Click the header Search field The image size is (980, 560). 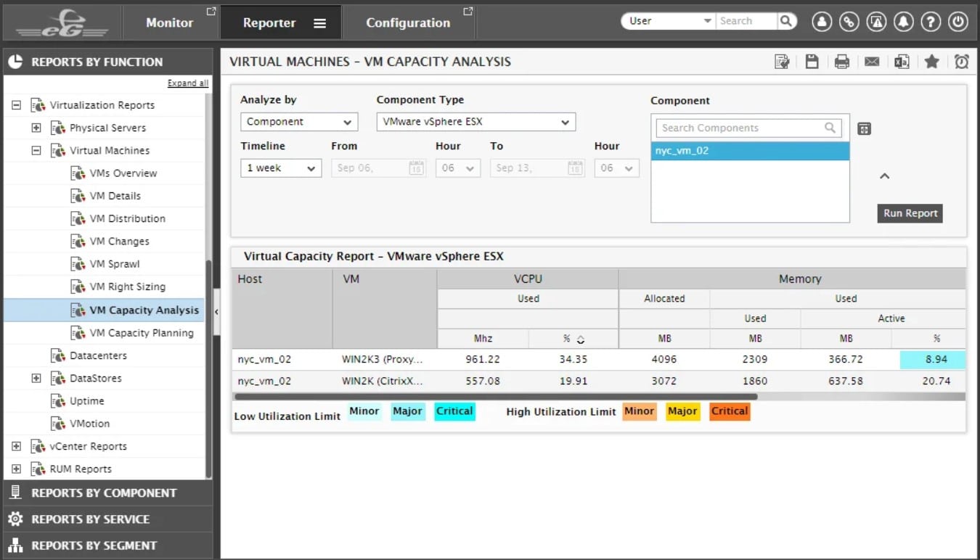[x=746, y=22]
